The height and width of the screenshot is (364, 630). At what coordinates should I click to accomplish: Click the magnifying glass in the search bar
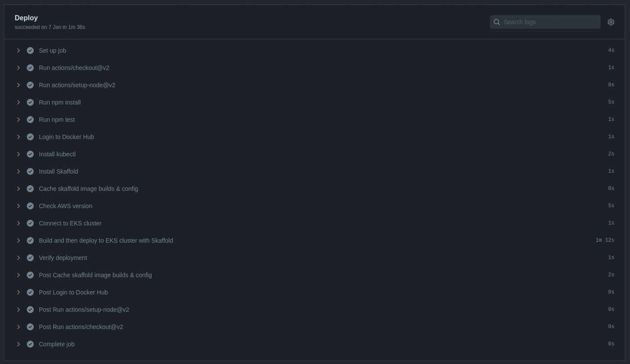(x=497, y=22)
